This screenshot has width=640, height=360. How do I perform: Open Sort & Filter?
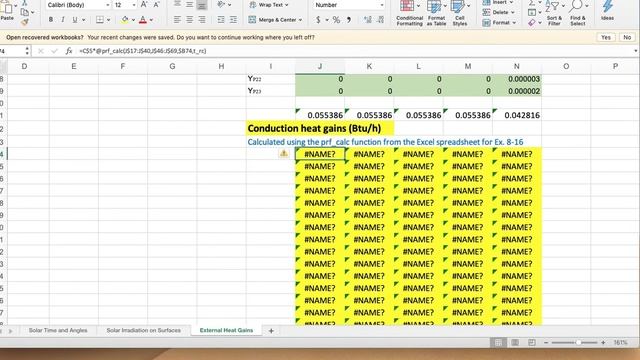click(554, 13)
